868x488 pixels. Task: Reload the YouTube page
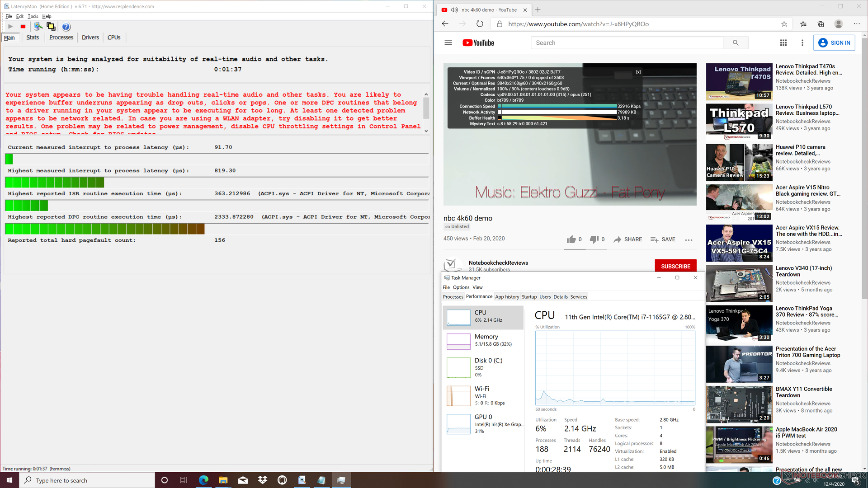[x=480, y=24]
